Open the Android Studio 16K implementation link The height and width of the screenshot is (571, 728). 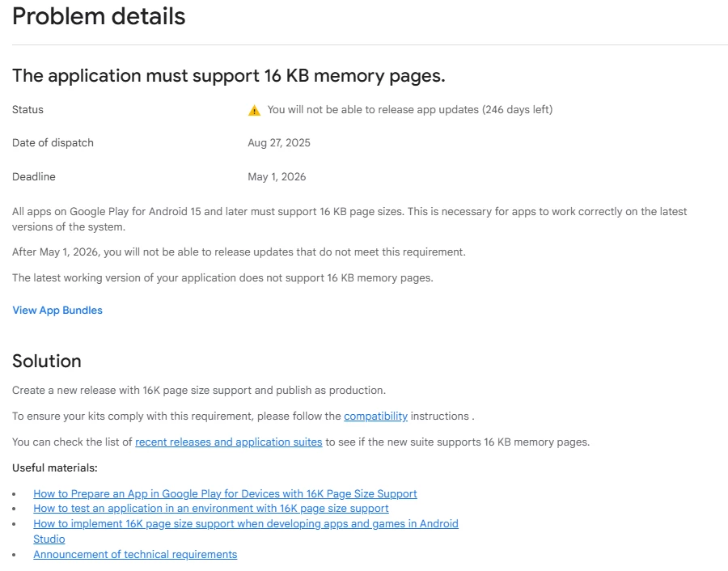point(245,524)
